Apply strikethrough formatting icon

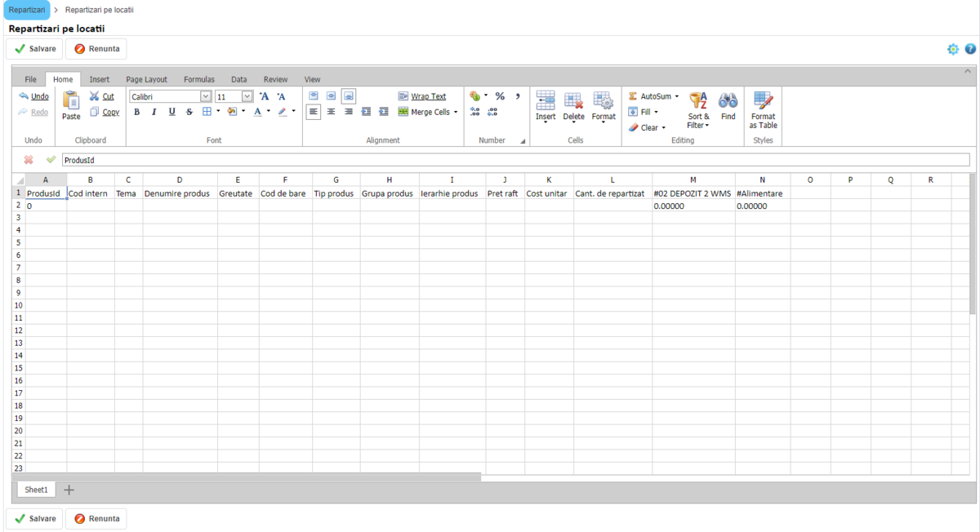coord(189,112)
